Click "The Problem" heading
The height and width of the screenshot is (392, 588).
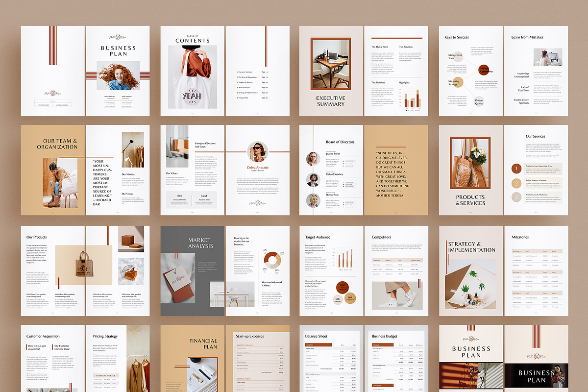coord(378,83)
